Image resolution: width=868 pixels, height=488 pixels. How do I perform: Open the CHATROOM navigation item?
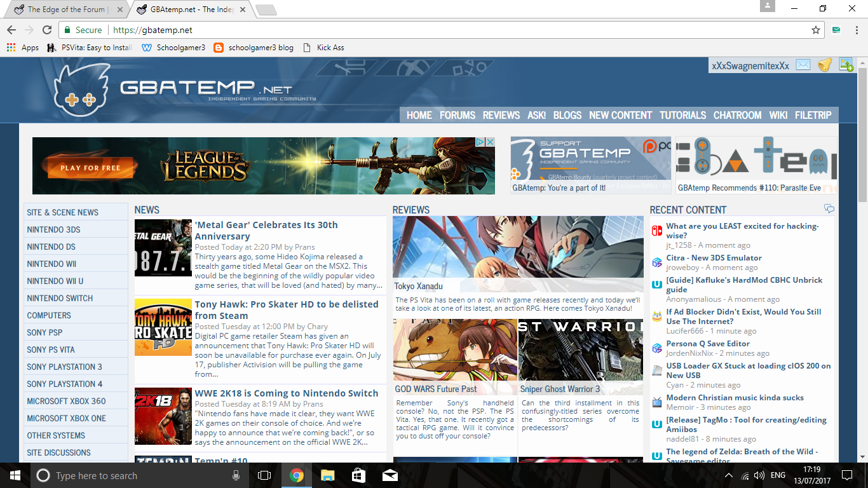(x=738, y=115)
